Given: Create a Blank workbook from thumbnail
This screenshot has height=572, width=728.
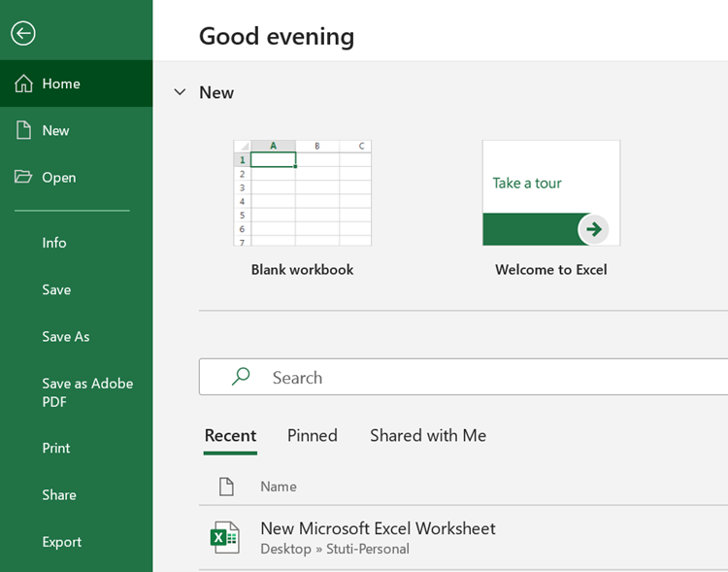Looking at the screenshot, I should (302, 193).
